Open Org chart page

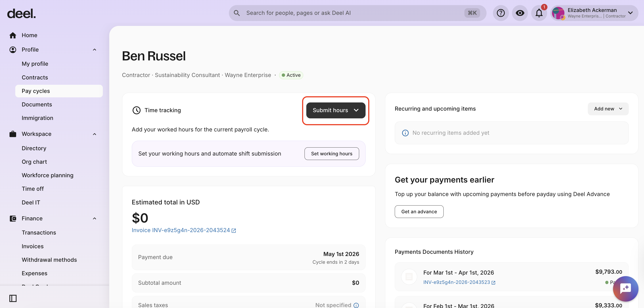(34, 162)
